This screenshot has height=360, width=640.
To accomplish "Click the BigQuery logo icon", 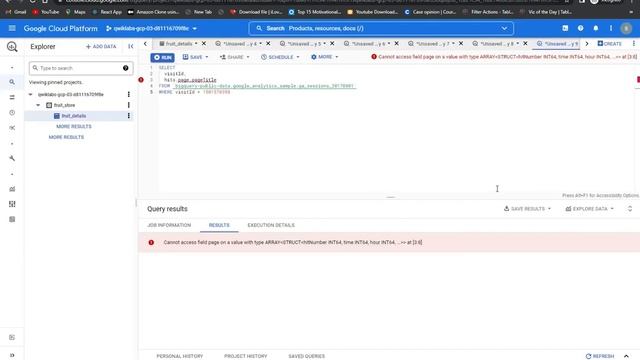I will pos(12,47).
